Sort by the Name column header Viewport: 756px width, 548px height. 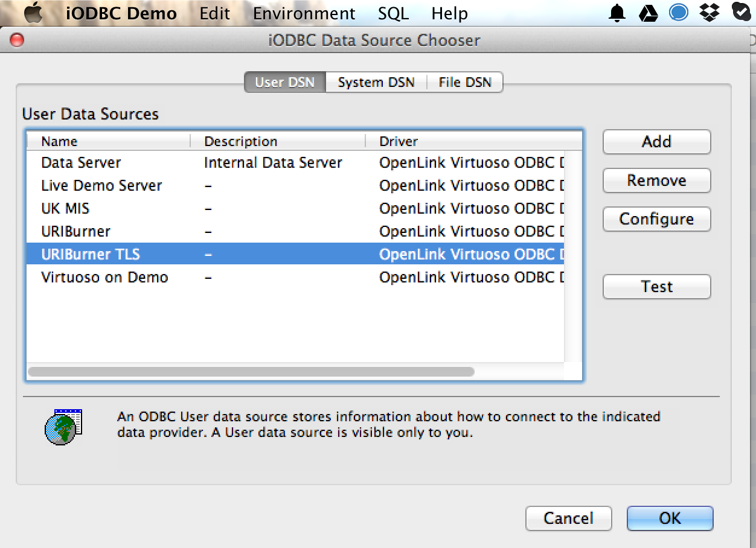tap(109, 141)
